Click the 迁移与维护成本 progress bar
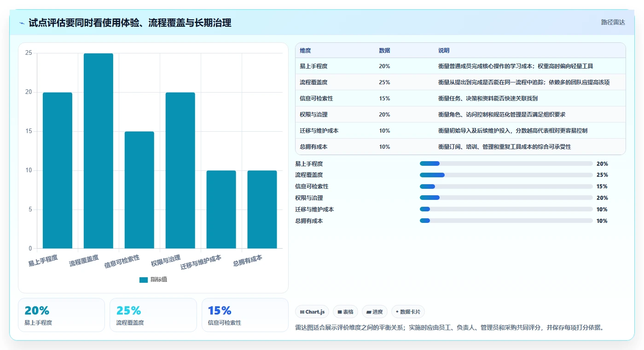 [506, 210]
